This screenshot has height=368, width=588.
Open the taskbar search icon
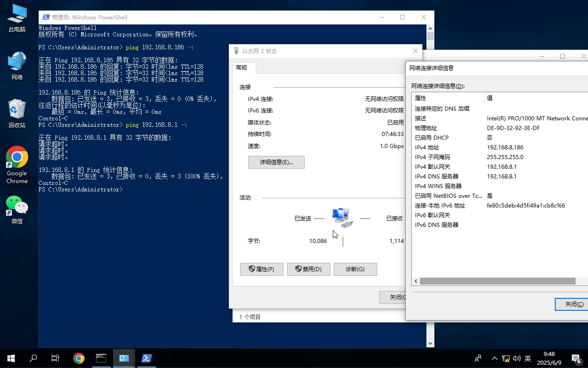(33, 358)
